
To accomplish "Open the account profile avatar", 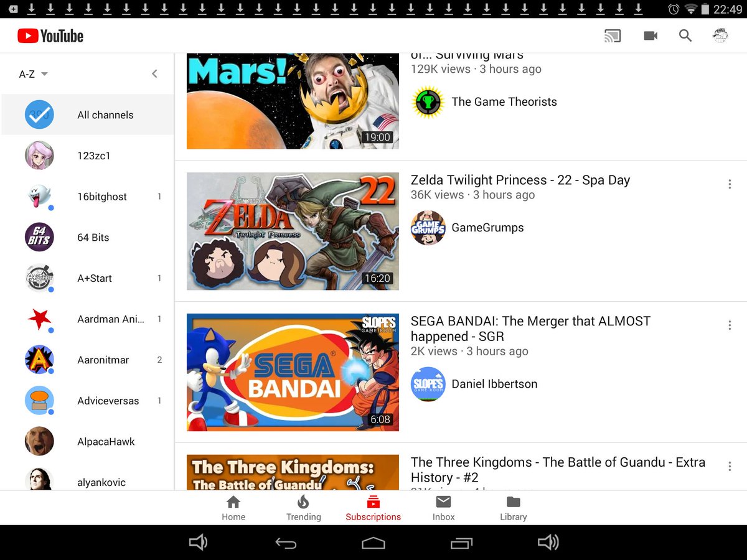I will tap(720, 36).
